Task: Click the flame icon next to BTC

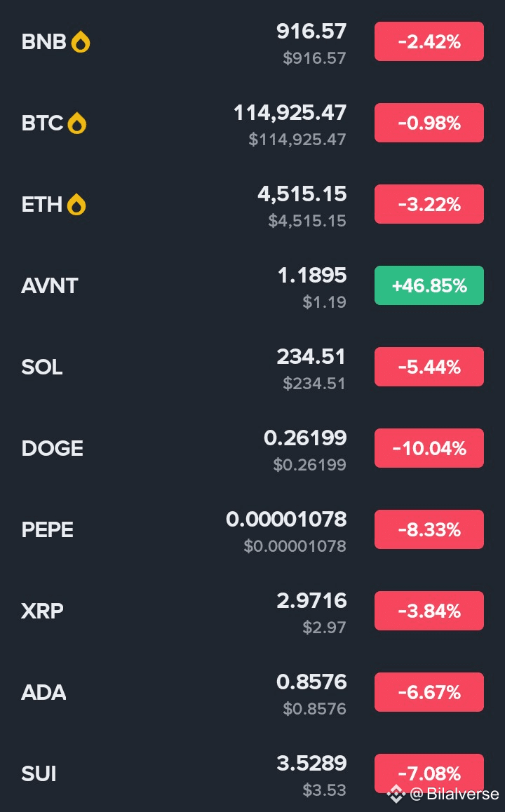Action: tap(76, 123)
